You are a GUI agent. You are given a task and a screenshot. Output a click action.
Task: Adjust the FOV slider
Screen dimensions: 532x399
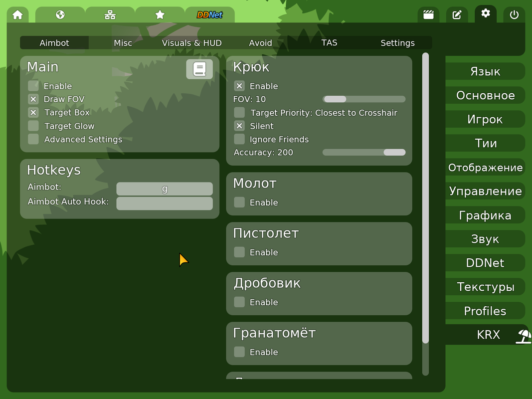tap(363, 99)
